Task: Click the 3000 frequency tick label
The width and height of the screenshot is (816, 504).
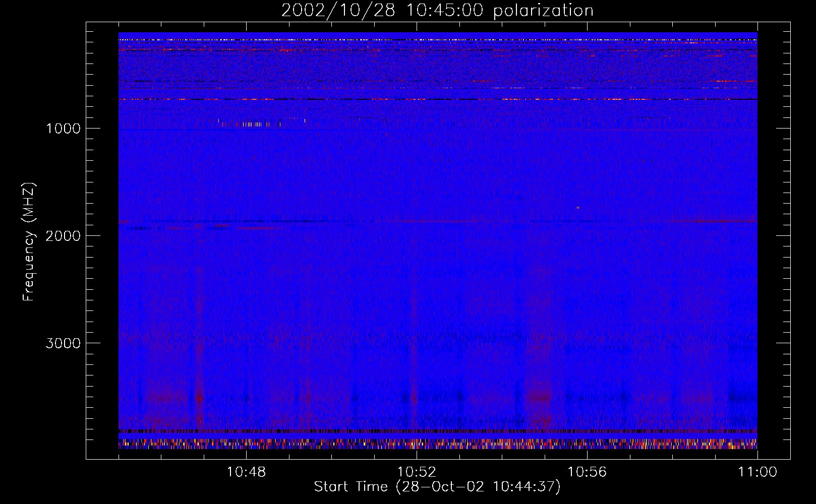Action: (63, 343)
